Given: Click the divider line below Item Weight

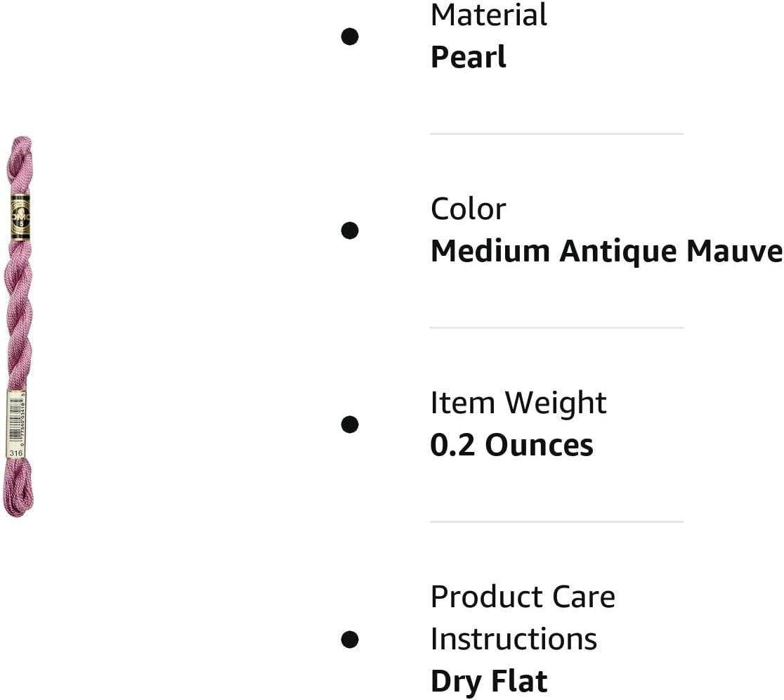Looking at the screenshot, I should tap(556, 521).
